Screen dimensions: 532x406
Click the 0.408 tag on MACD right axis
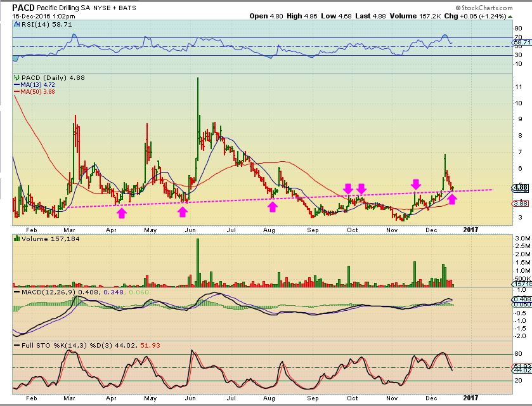click(522, 299)
